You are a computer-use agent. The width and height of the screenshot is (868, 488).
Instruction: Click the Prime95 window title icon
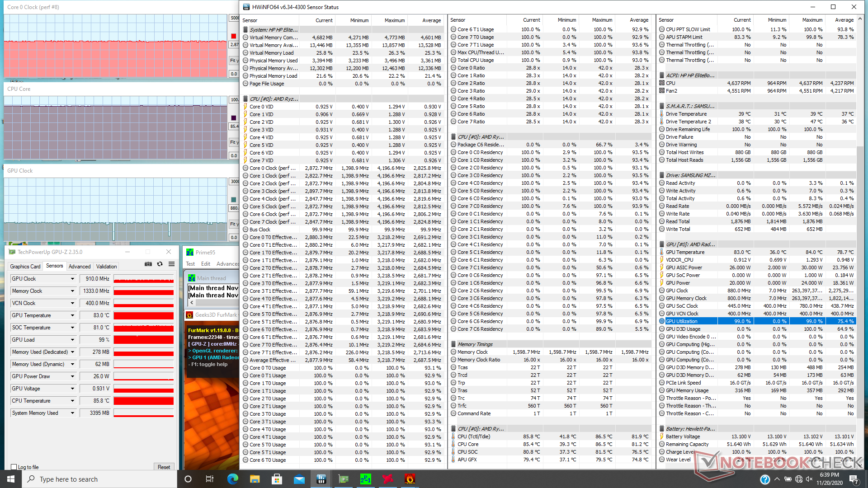(x=190, y=252)
